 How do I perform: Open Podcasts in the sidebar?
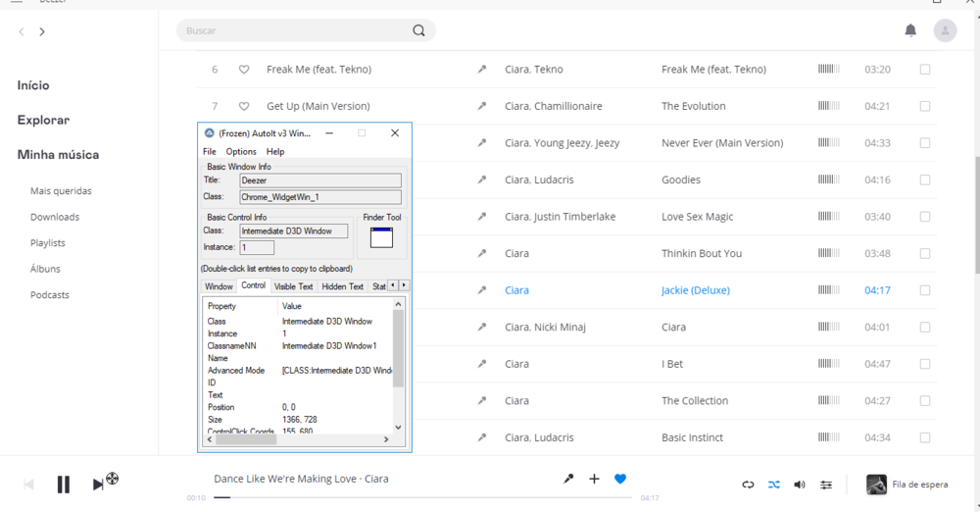coord(49,295)
